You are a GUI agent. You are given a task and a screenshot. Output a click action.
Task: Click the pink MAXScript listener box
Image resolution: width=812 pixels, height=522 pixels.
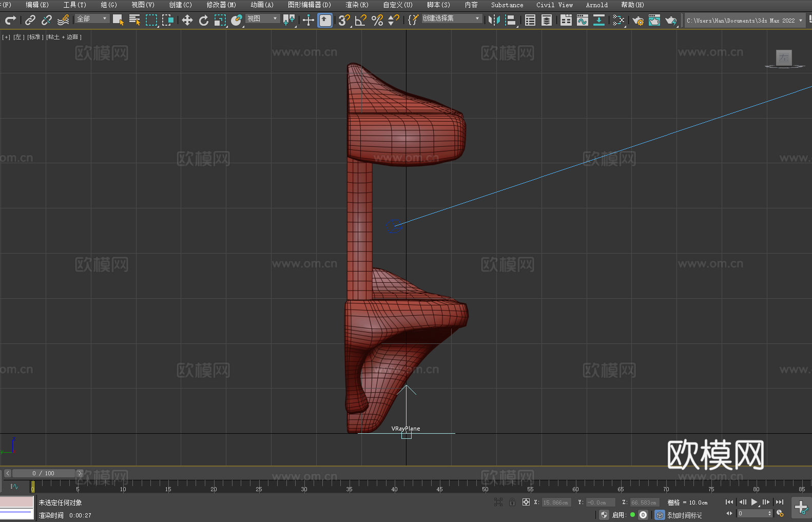[x=17, y=502]
